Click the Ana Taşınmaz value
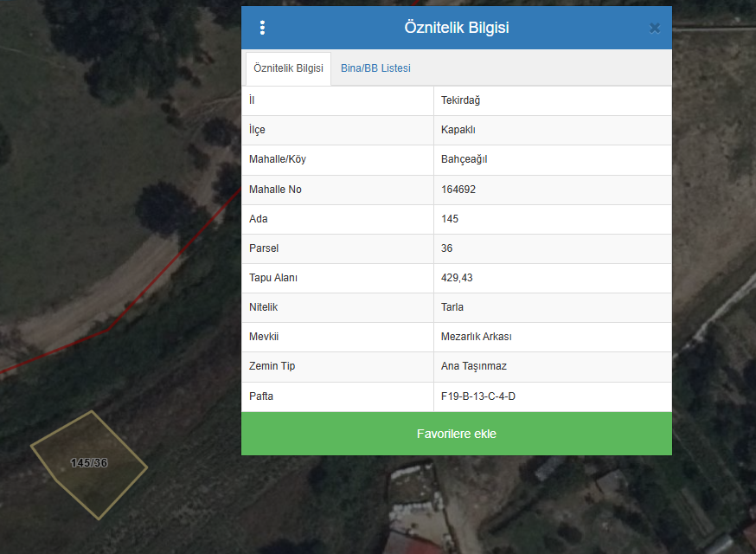The height and width of the screenshot is (554, 756). tap(474, 366)
